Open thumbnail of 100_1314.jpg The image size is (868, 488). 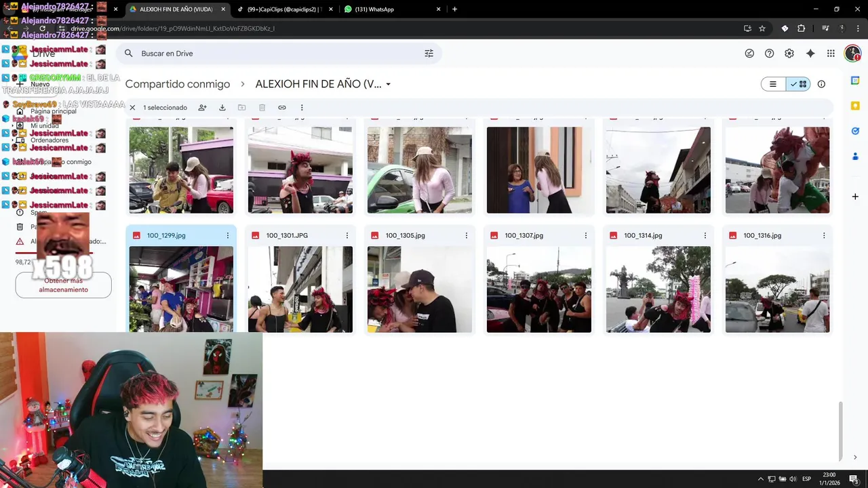[658, 289]
